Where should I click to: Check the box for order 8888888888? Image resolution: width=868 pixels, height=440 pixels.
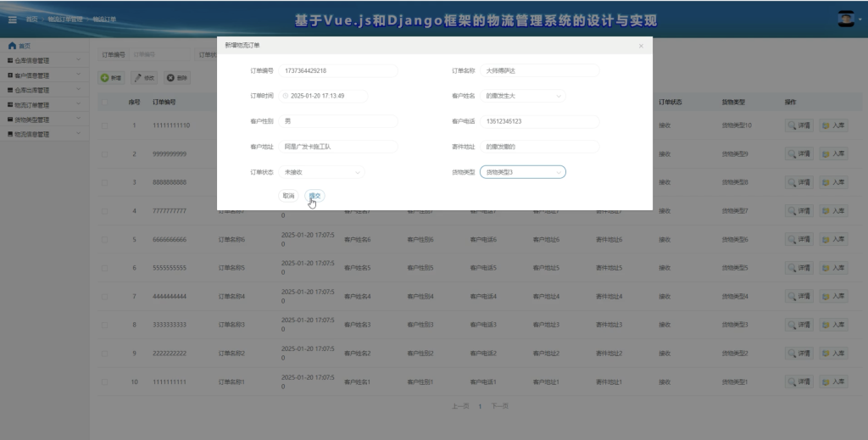(x=104, y=182)
